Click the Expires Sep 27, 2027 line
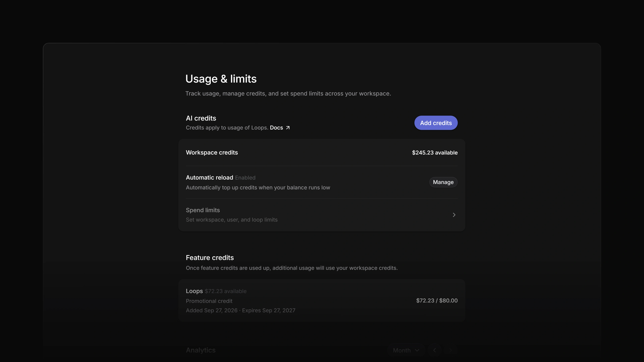This screenshot has height=362, width=644. (269, 310)
